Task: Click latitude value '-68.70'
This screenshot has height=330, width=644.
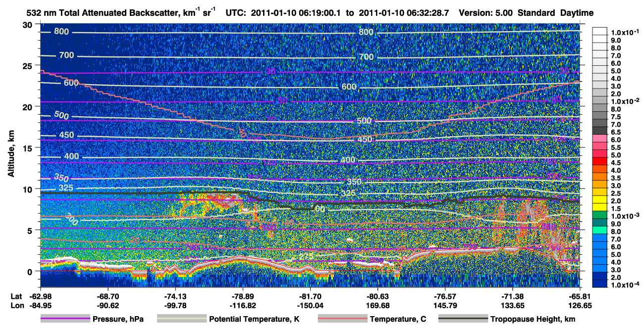Action: [108, 296]
